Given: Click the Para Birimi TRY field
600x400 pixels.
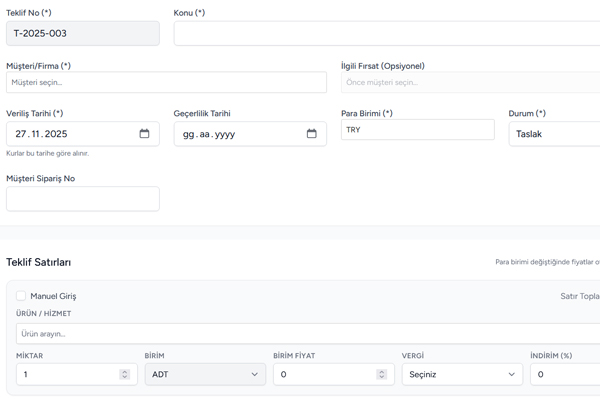Looking at the screenshot, I should click(x=417, y=130).
